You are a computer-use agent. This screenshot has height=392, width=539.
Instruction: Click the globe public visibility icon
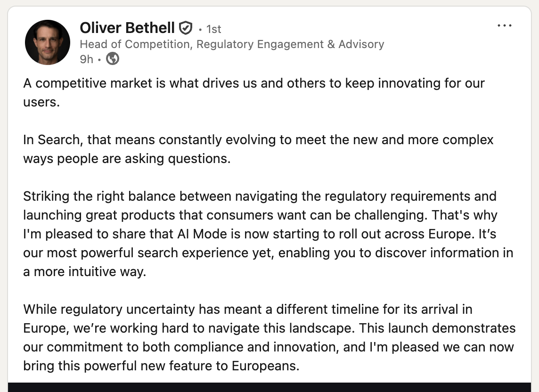click(x=113, y=59)
